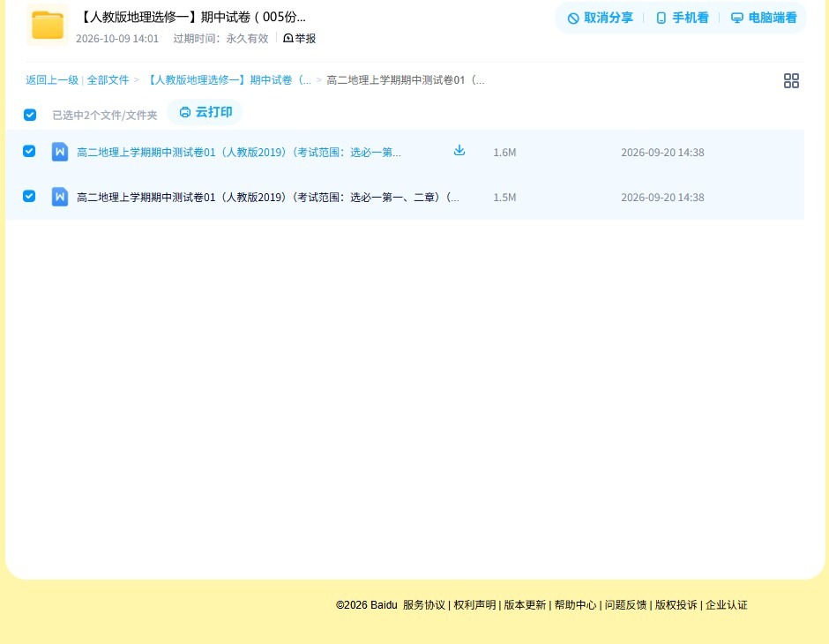829x644 pixels.
Task: Click 版权投诉 footer link
Action: click(x=676, y=605)
